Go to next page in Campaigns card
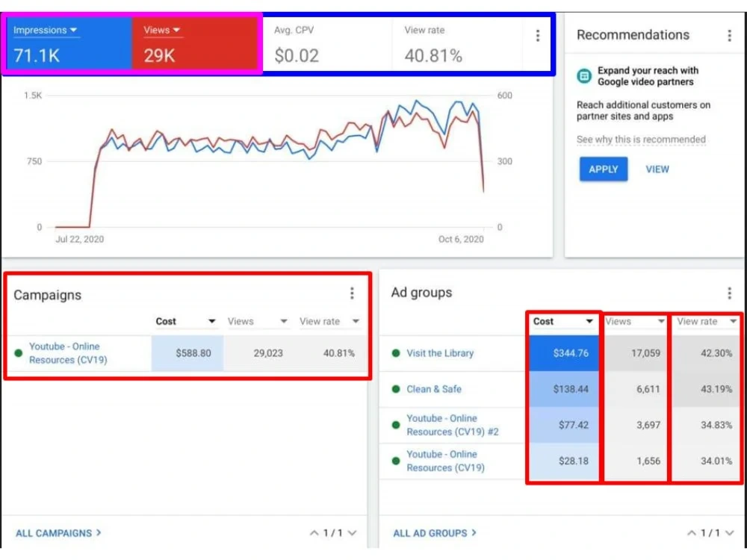747x560 pixels. click(x=352, y=533)
